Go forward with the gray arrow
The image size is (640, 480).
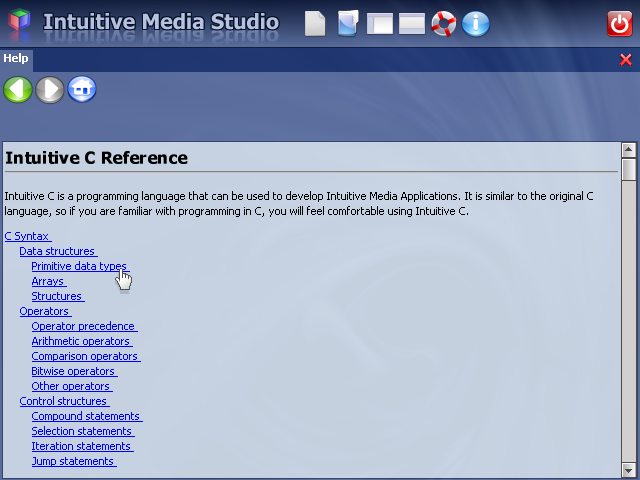pyautogui.click(x=50, y=89)
